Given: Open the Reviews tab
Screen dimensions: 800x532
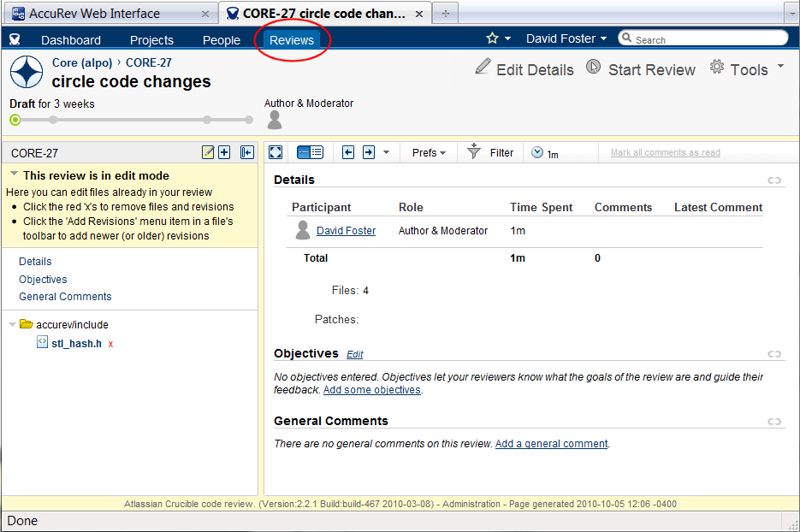Looking at the screenshot, I should click(292, 40).
